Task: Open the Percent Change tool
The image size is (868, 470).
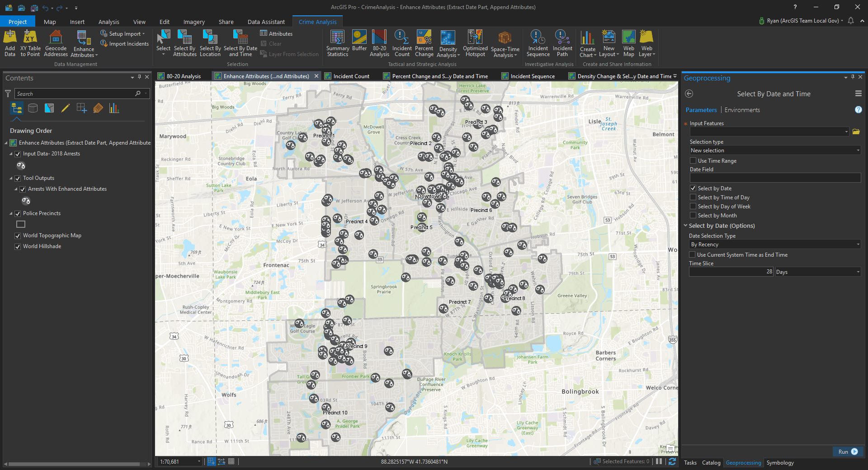Action: [x=424, y=43]
